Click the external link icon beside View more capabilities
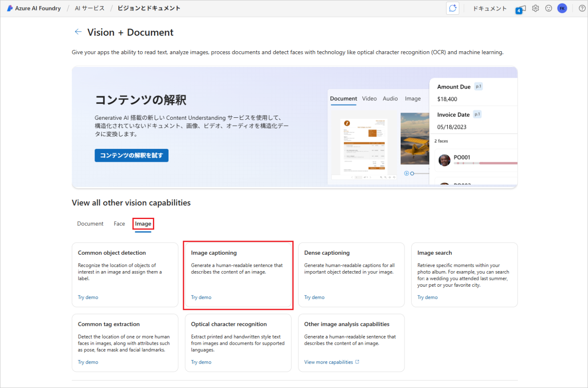This screenshot has height=388, width=588. click(x=357, y=362)
